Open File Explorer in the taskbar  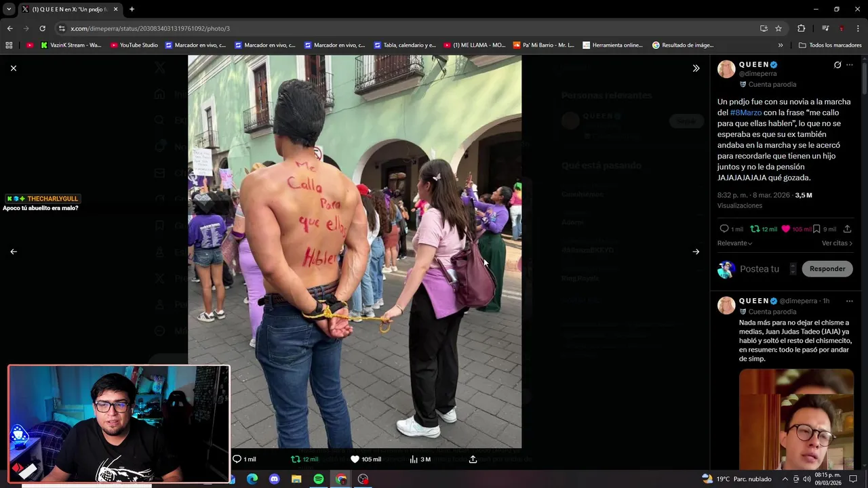tap(296, 479)
